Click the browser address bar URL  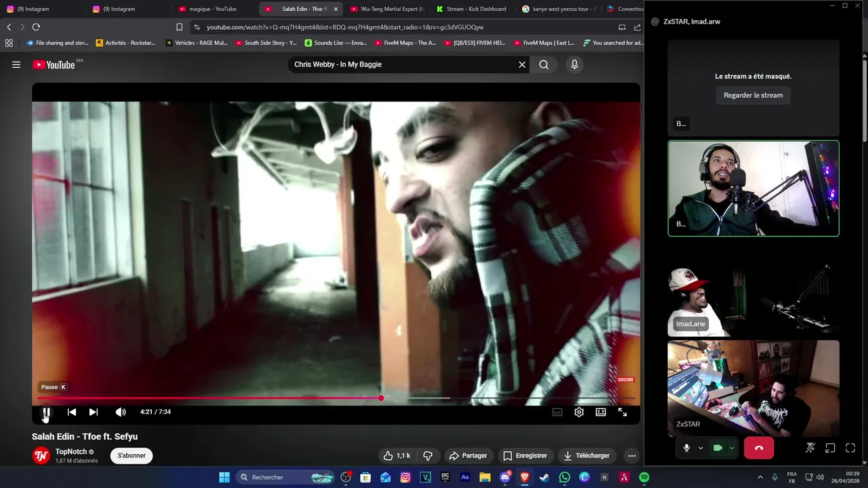[x=345, y=27]
